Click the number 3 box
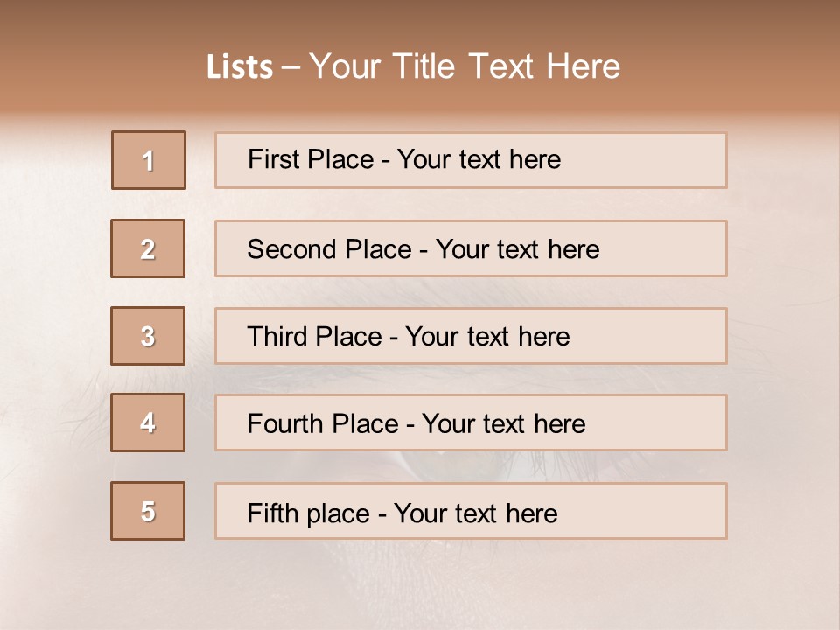 tap(148, 336)
